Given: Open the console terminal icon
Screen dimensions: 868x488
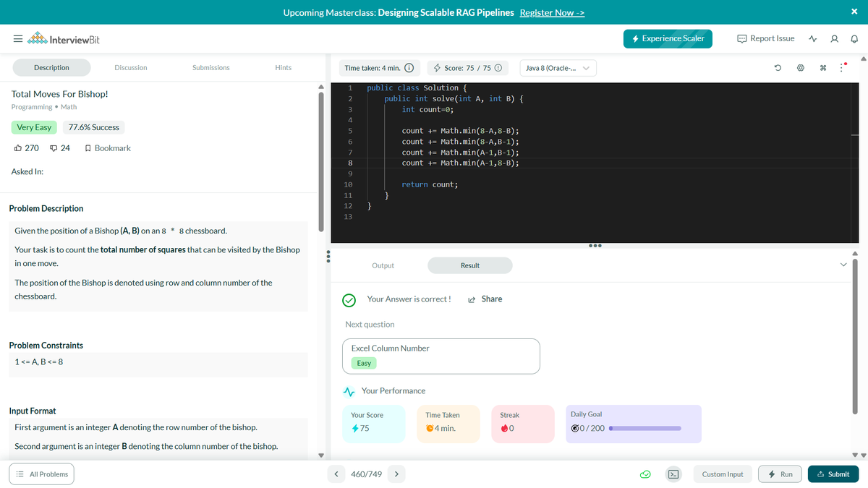Looking at the screenshot, I should coord(673,474).
